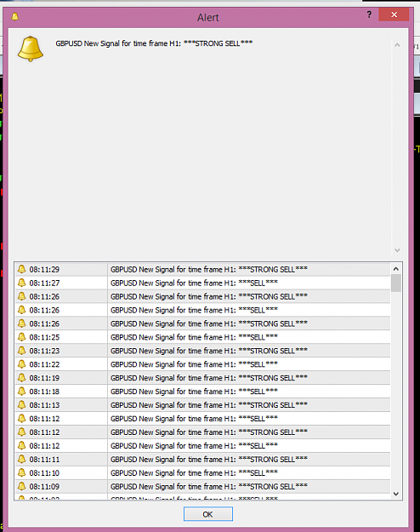Click the down arrow of the message pane scrollbar
The width and height of the screenshot is (420, 532).
397,250
